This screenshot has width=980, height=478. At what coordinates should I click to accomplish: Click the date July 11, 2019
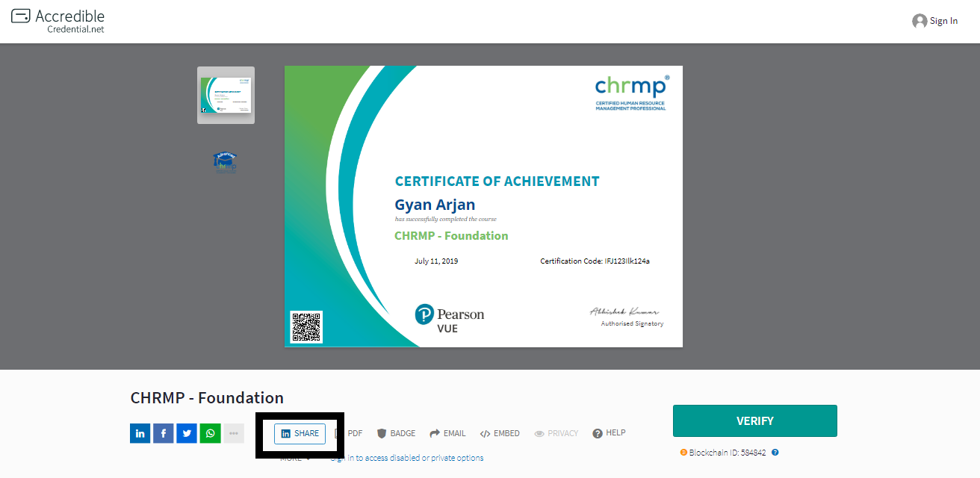[436, 261]
